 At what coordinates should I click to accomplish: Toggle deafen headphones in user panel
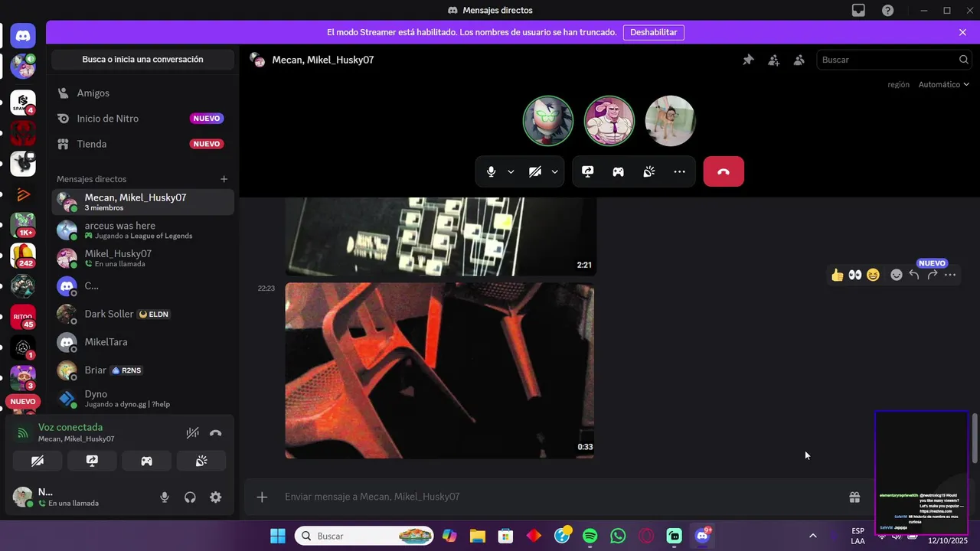tap(190, 497)
